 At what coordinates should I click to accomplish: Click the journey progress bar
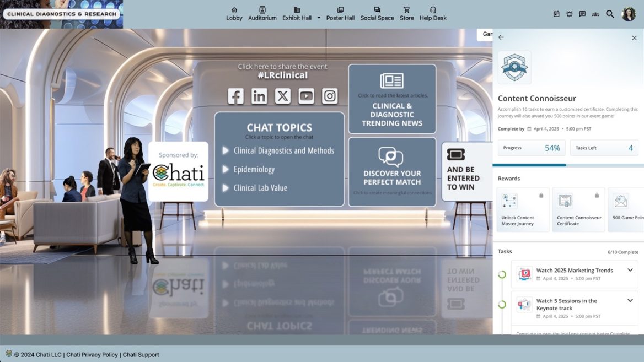(x=568, y=165)
